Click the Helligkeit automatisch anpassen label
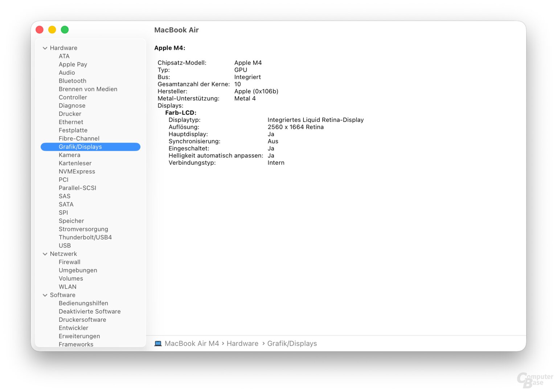Viewport: 557px width, 392px height. tap(216, 156)
